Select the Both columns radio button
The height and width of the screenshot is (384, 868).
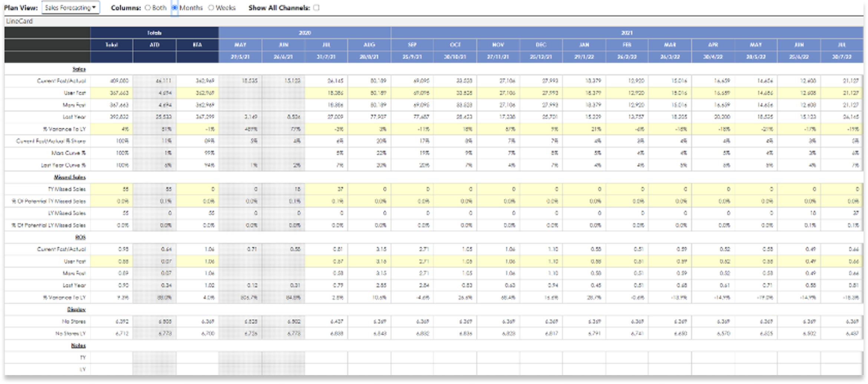point(148,8)
